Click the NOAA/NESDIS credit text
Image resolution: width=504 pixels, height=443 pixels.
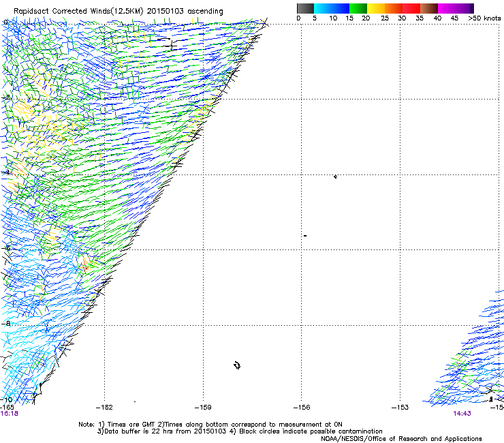click(401, 439)
